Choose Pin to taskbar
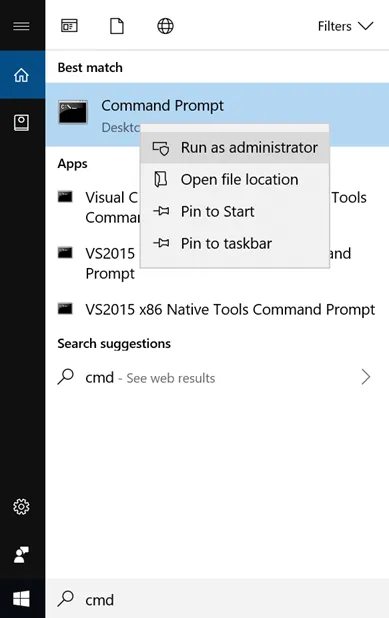389x618 pixels. (235, 244)
